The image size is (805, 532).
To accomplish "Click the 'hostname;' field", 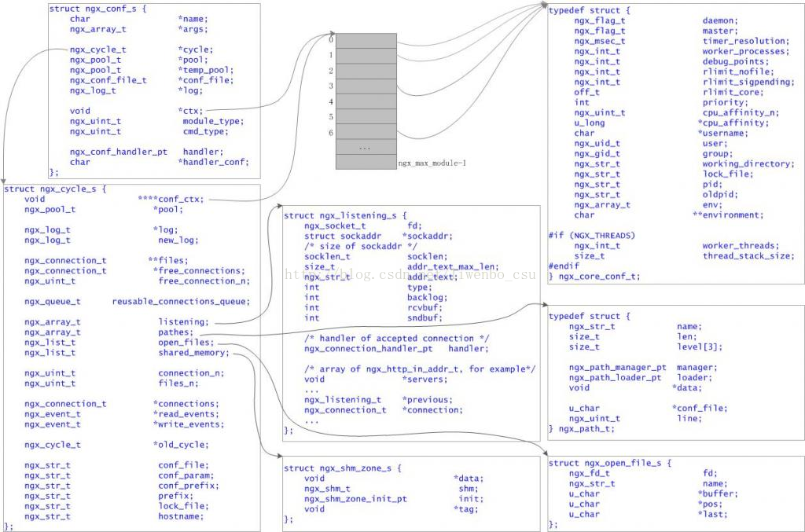I will [x=181, y=517].
